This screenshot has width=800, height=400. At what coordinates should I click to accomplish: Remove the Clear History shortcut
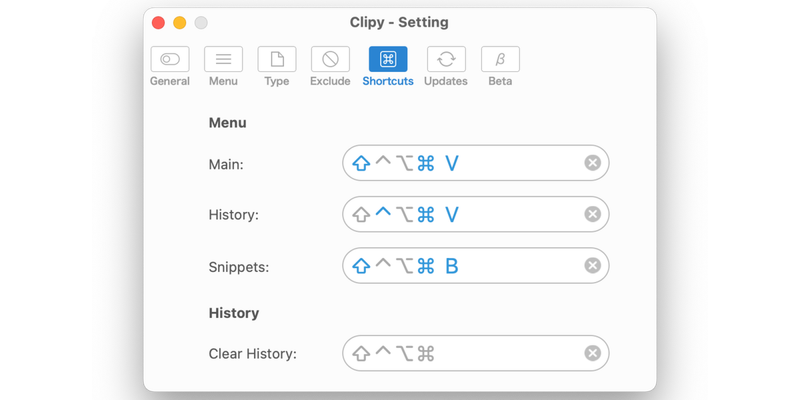point(593,353)
